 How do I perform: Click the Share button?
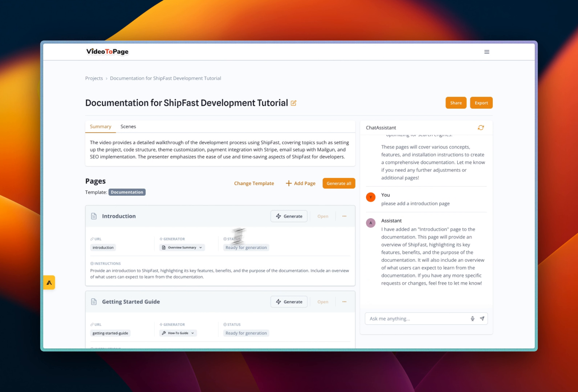tap(456, 103)
